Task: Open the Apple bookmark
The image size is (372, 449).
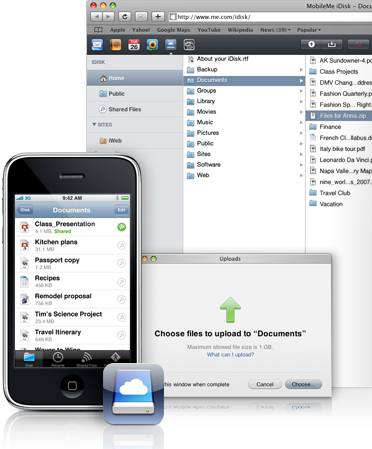Action: [117, 30]
